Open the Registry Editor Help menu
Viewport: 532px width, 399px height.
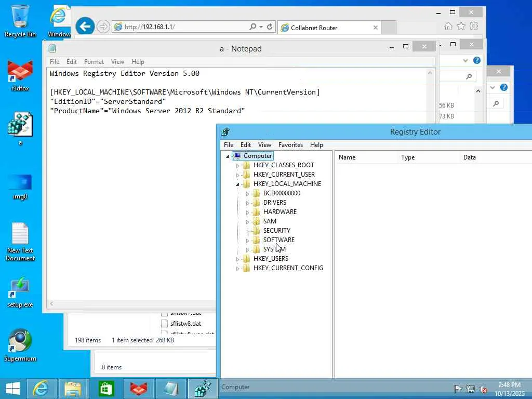316,145
